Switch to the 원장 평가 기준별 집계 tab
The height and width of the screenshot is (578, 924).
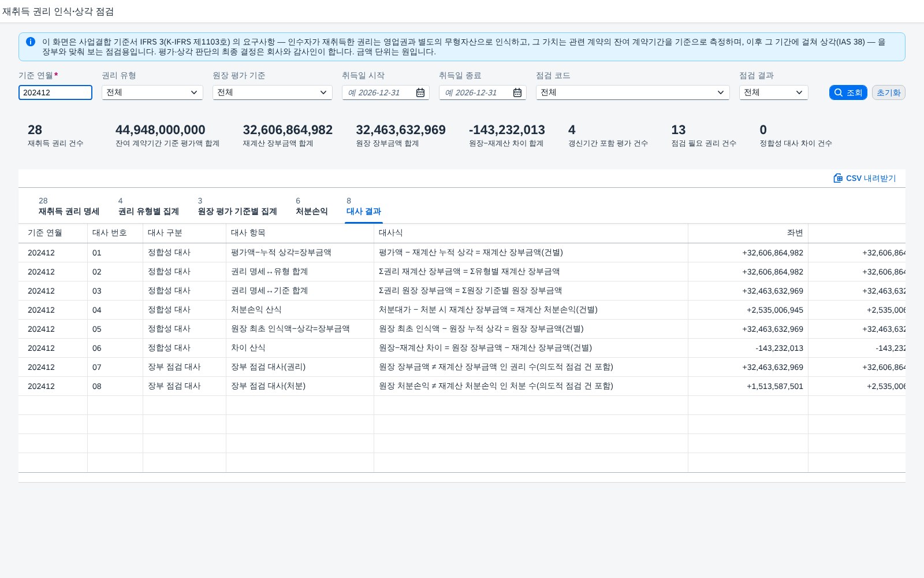(x=237, y=206)
